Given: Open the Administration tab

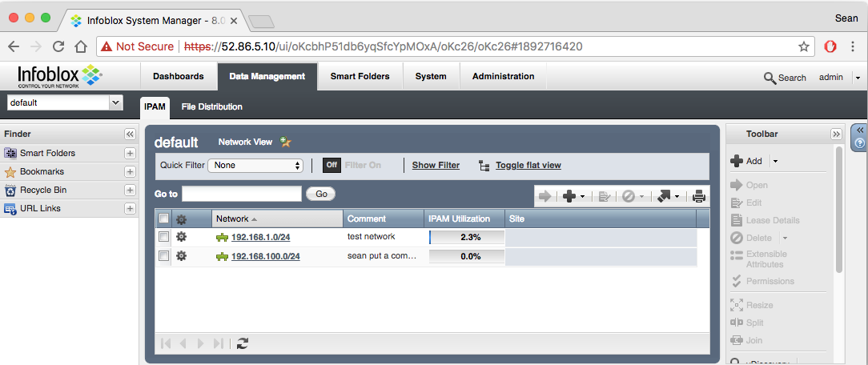Looking at the screenshot, I should pos(503,76).
